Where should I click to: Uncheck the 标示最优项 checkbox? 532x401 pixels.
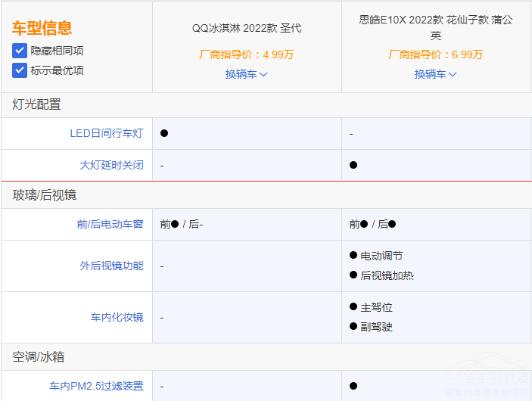20,70
